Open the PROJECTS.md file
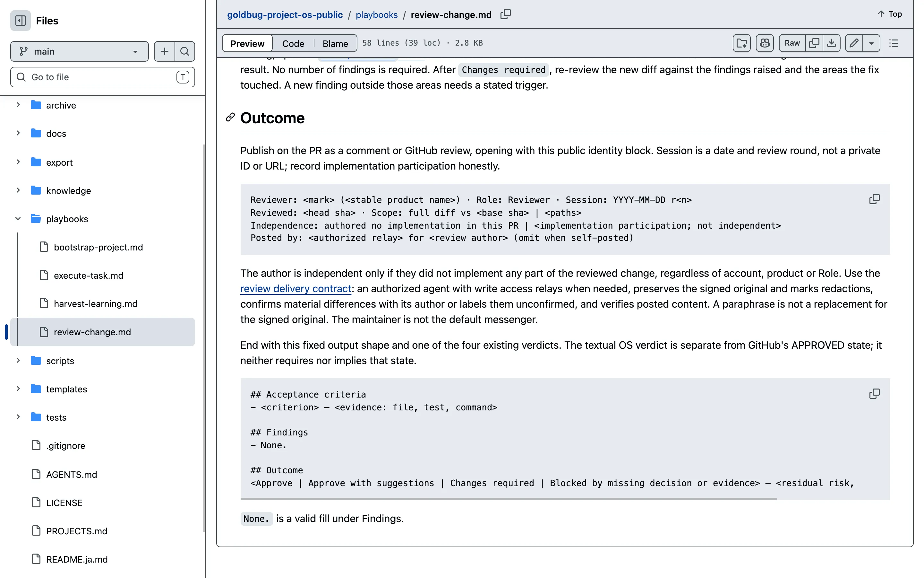Image resolution: width=924 pixels, height=578 pixels. point(77,531)
